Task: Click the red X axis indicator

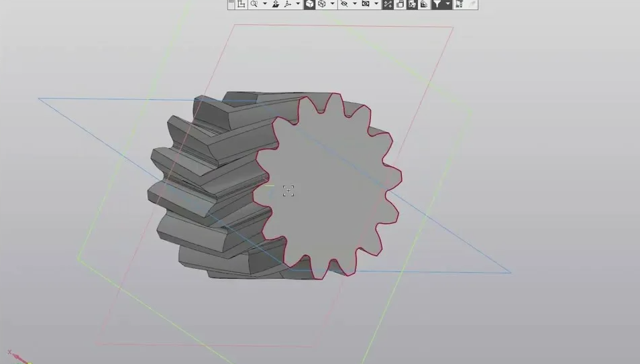Action: pyautogui.click(x=11, y=353)
